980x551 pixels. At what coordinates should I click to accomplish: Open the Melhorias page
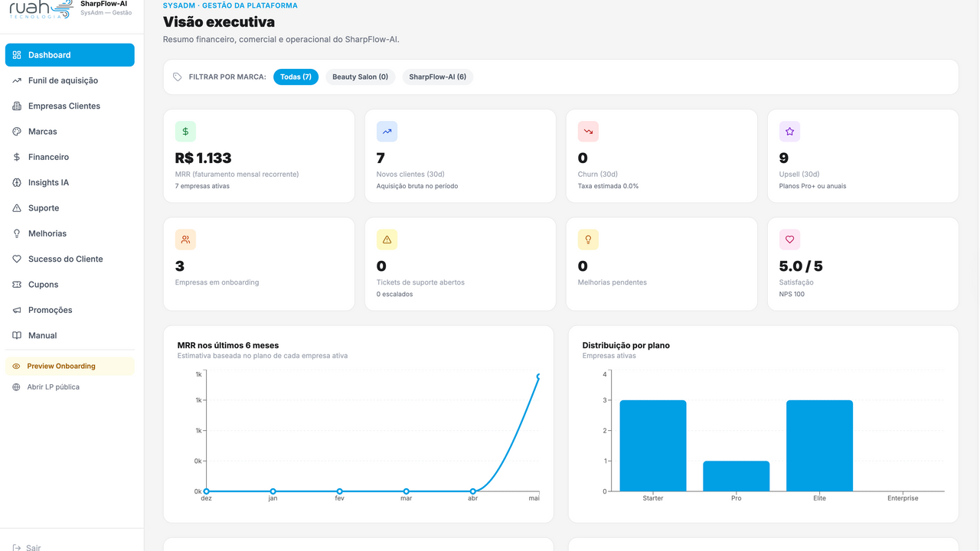(70, 233)
